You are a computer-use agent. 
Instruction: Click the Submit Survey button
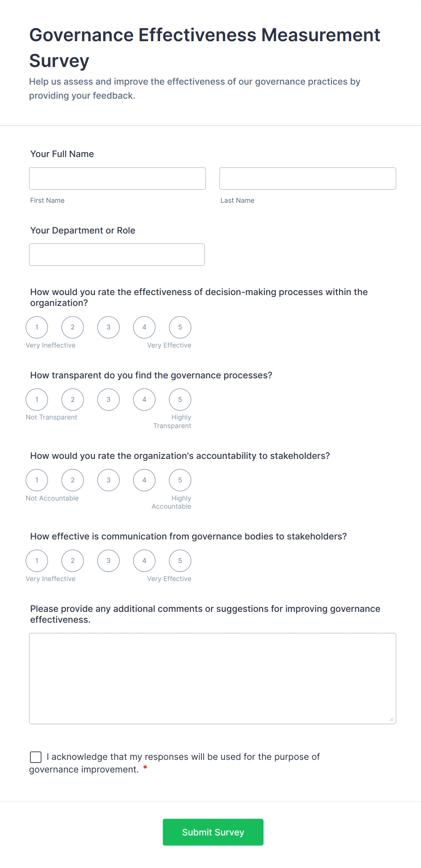tap(213, 832)
